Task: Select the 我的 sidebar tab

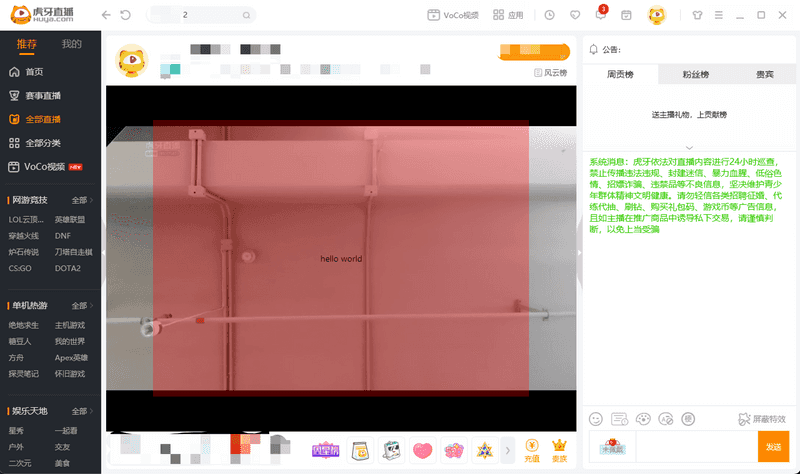Action: (72, 44)
